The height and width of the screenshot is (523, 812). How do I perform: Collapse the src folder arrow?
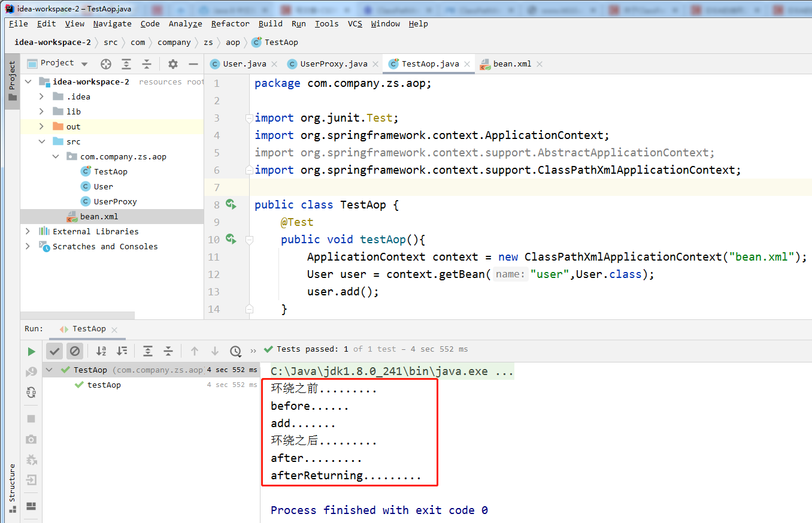coord(41,141)
